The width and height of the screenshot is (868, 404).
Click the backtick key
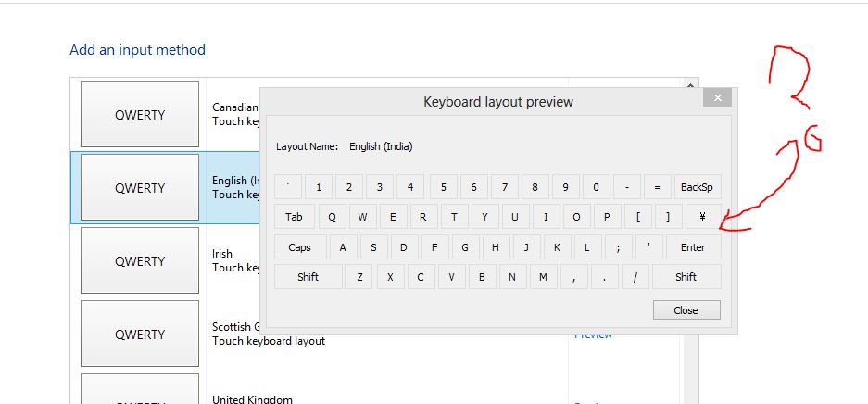[288, 187]
